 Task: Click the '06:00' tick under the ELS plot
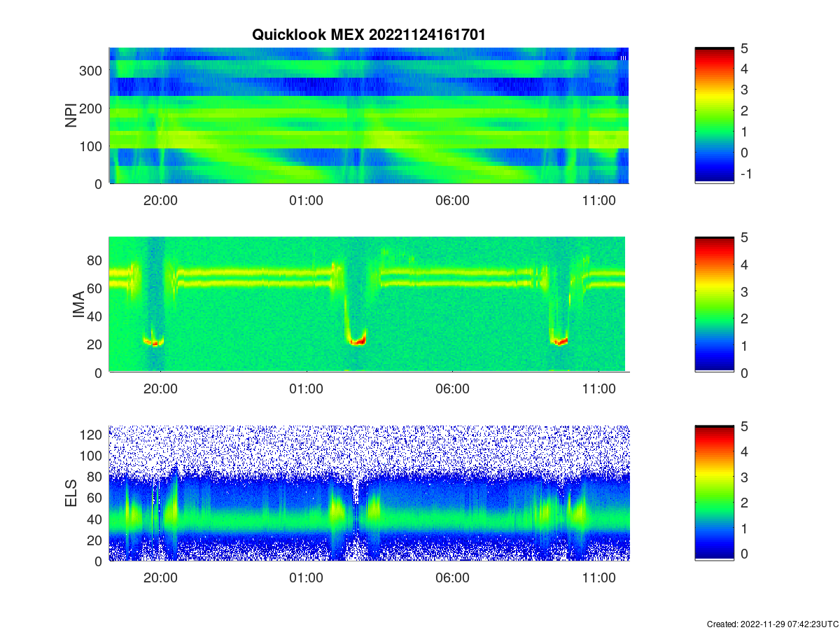point(453,578)
